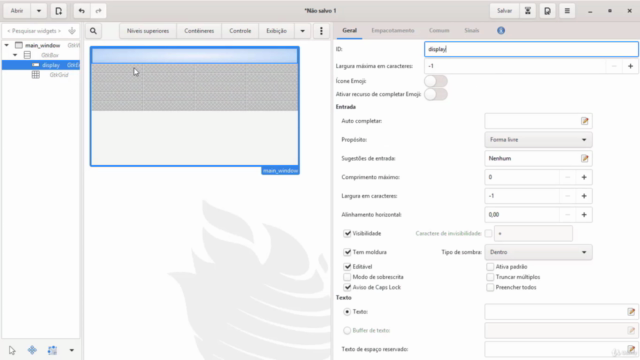This screenshot has height=360, width=640.
Task: Select the GtkGrid item in tree
Action: pos(41,75)
